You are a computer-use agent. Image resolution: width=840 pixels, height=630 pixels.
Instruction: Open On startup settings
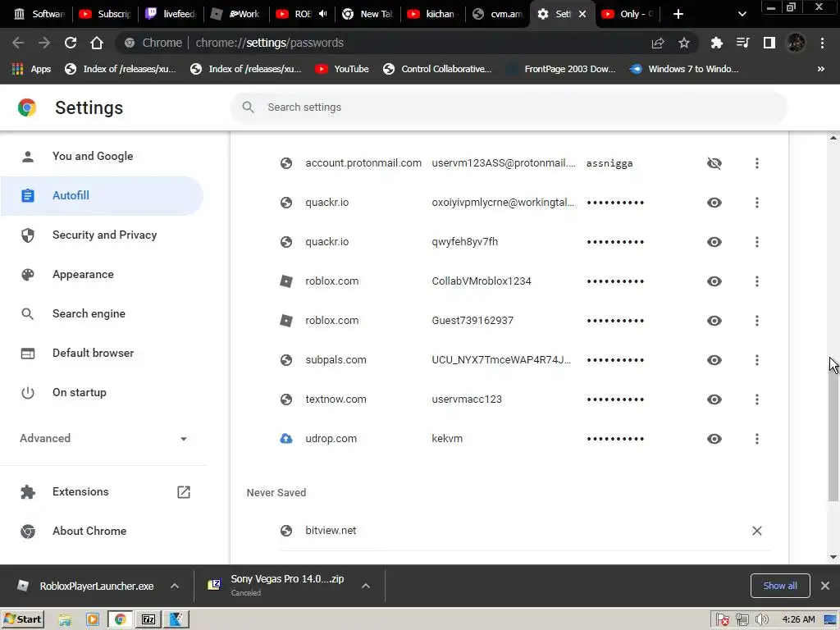coord(102,392)
